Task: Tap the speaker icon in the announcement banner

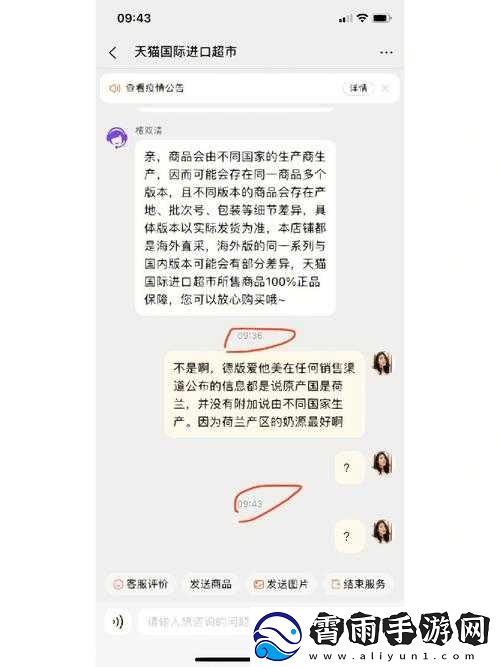Action: tap(114, 88)
